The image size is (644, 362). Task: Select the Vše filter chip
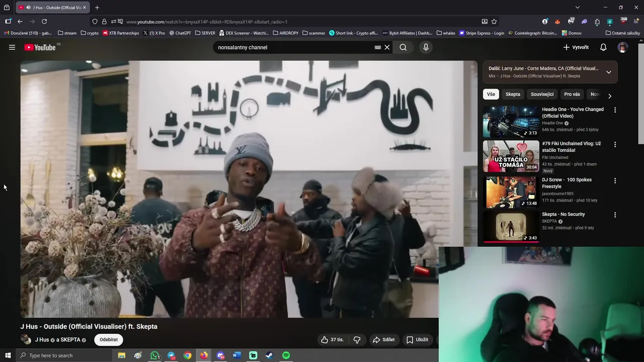click(491, 94)
